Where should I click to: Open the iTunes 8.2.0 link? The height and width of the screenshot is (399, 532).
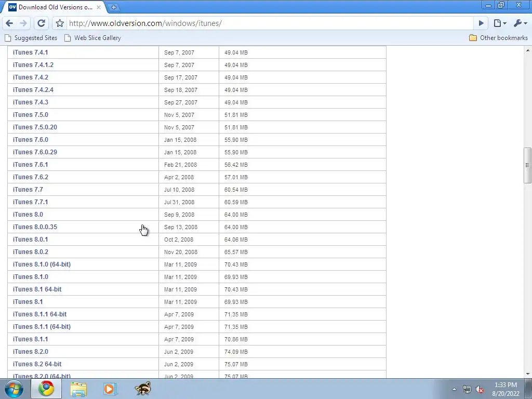tap(30, 352)
